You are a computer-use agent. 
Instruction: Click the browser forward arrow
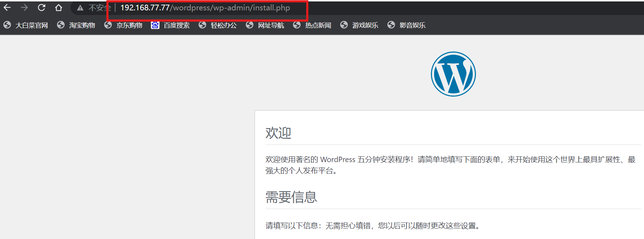click(24, 8)
